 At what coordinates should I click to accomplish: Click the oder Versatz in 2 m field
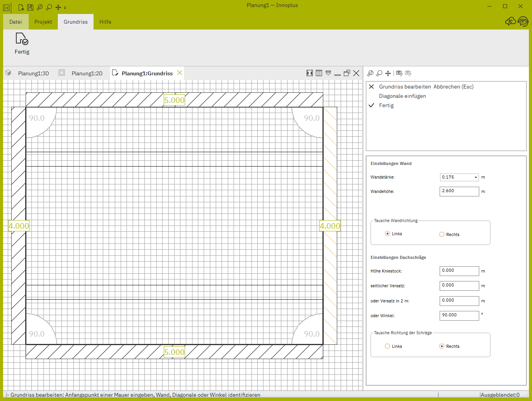(459, 301)
